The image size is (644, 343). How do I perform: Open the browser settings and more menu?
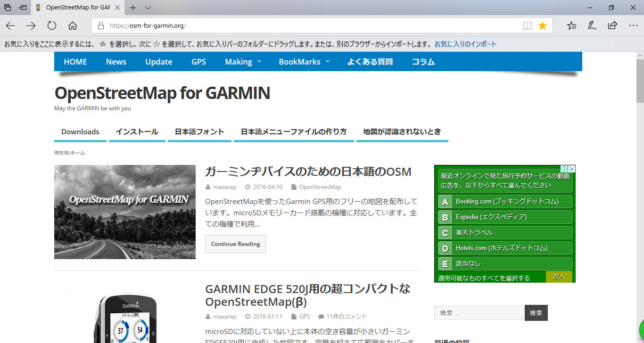[633, 25]
